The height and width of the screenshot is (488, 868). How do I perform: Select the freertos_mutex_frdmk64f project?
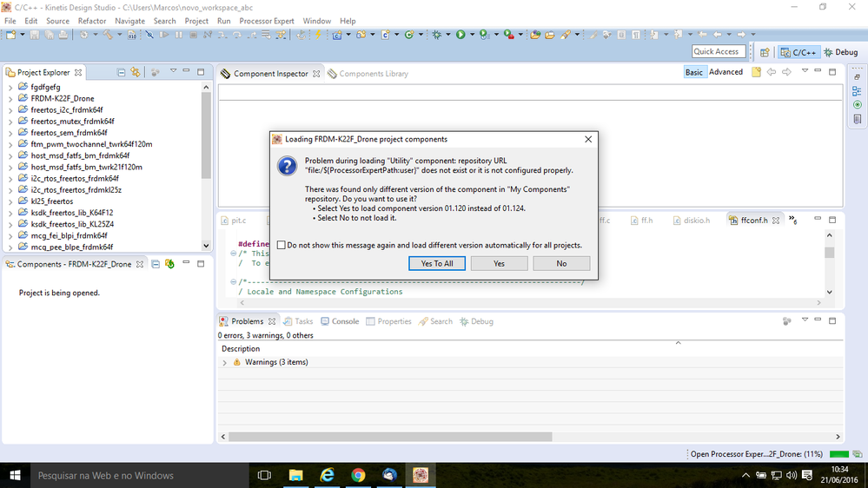point(72,122)
